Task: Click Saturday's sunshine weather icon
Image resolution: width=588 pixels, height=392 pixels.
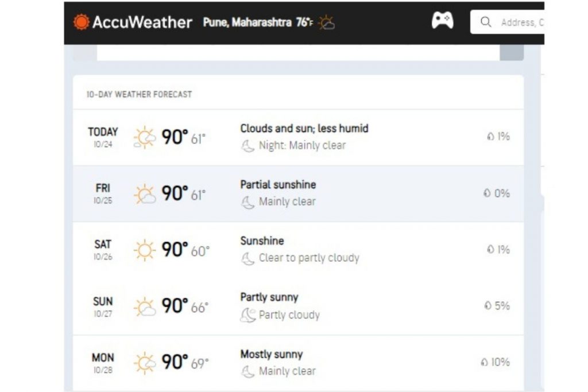Action: click(x=145, y=250)
